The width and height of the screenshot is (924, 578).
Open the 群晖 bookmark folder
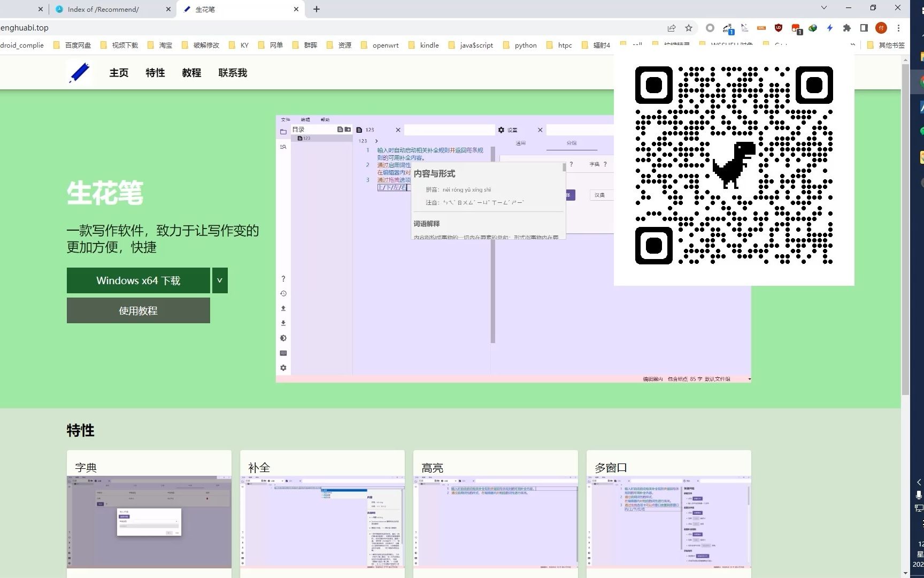[304, 45]
